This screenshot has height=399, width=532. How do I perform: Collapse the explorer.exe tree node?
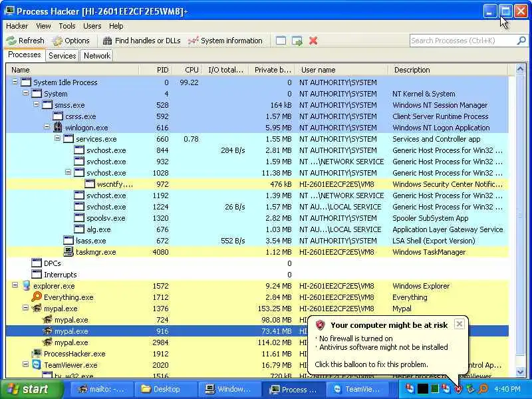coord(15,285)
